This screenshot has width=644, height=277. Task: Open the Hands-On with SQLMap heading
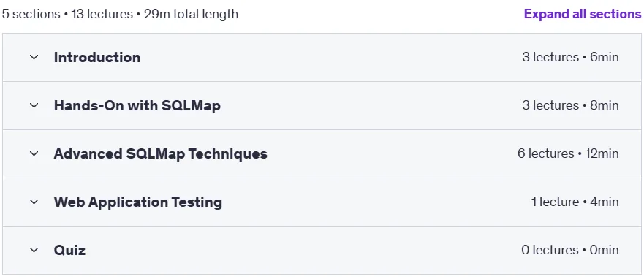[x=137, y=105]
